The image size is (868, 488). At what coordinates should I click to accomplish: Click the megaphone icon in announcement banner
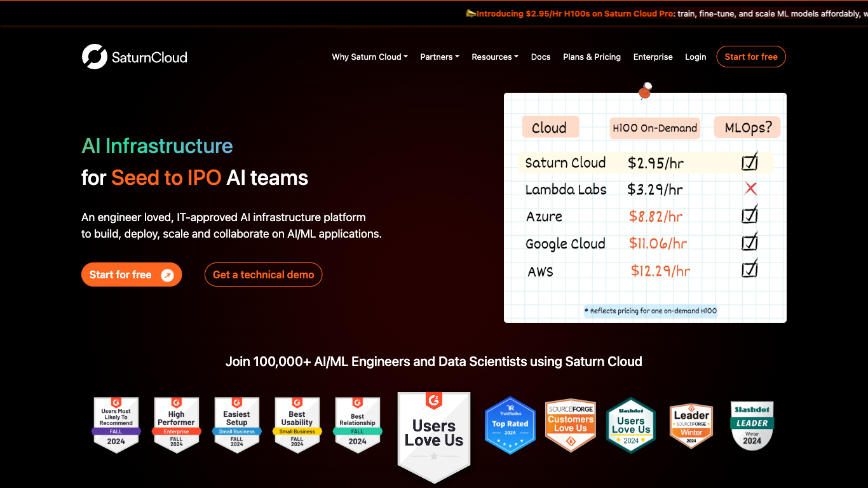(x=470, y=13)
